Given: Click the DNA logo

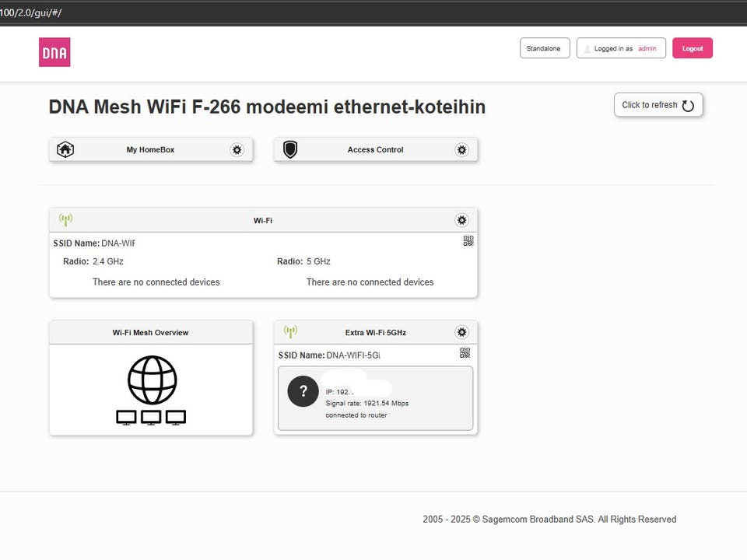Looking at the screenshot, I should (x=54, y=52).
